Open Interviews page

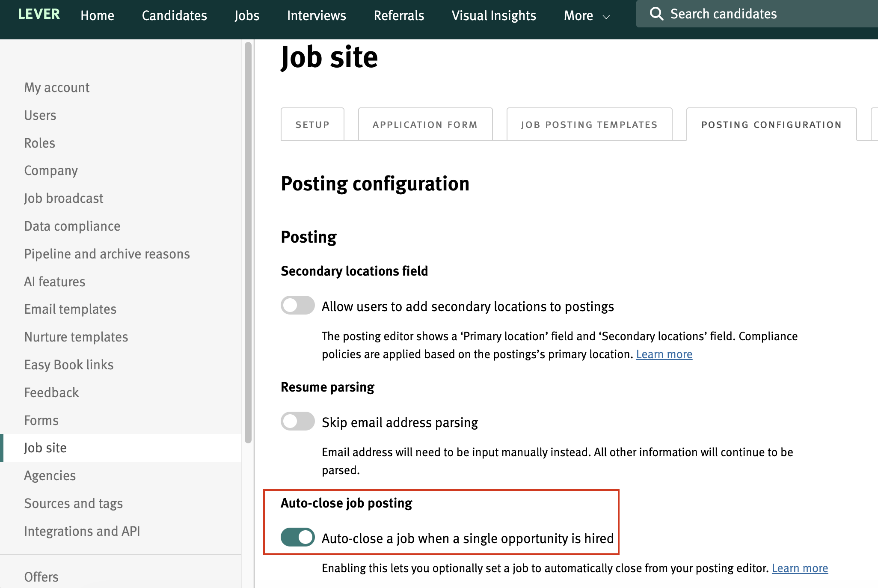[317, 15]
